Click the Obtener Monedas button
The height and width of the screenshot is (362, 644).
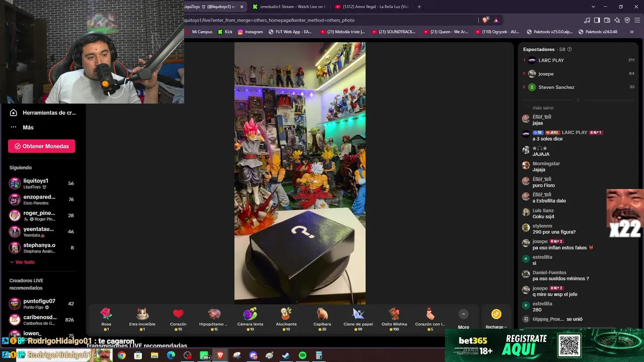click(42, 146)
